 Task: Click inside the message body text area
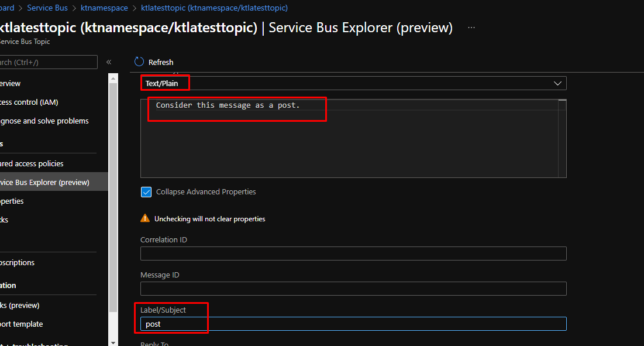[x=351, y=141]
